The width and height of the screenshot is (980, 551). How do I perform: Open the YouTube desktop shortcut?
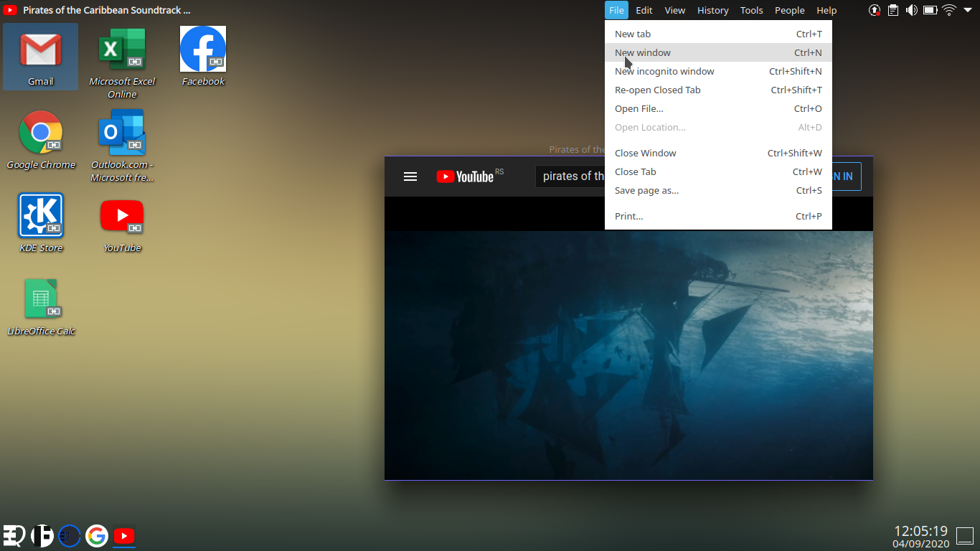click(x=122, y=223)
